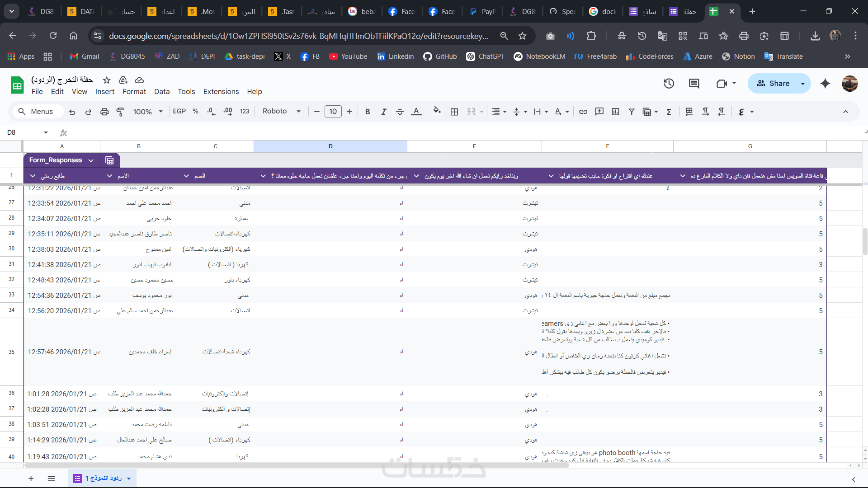Image resolution: width=868 pixels, height=488 pixels.
Task: Click the borders icon
Action: 454,112
